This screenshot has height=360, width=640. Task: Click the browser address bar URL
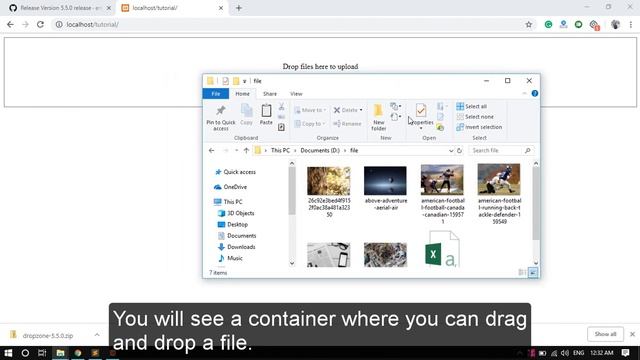pyautogui.click(x=93, y=24)
